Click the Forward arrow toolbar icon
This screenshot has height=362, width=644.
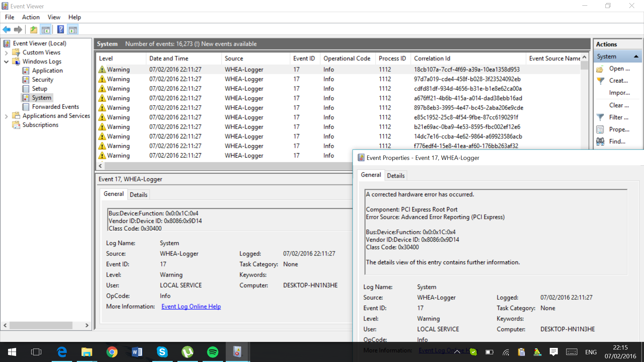point(18,30)
